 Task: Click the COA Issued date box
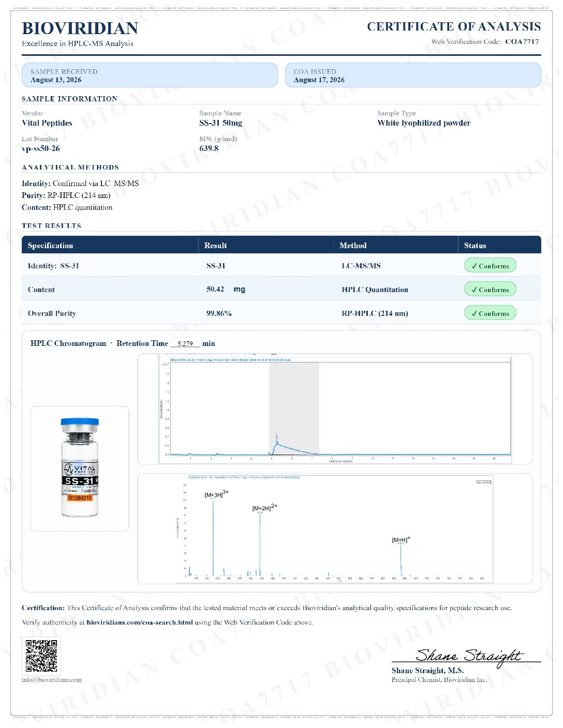413,75
